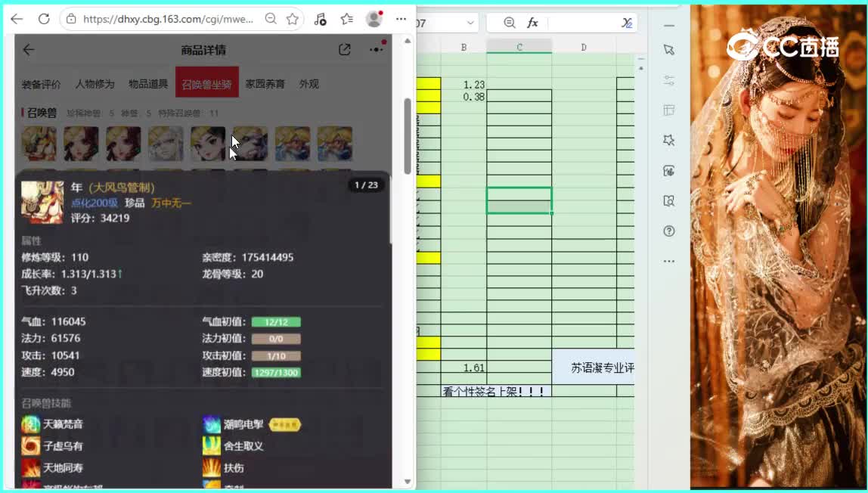Click the 1 / 23 pet counter badge
Screen dimensions: 868x493
[x=366, y=184]
